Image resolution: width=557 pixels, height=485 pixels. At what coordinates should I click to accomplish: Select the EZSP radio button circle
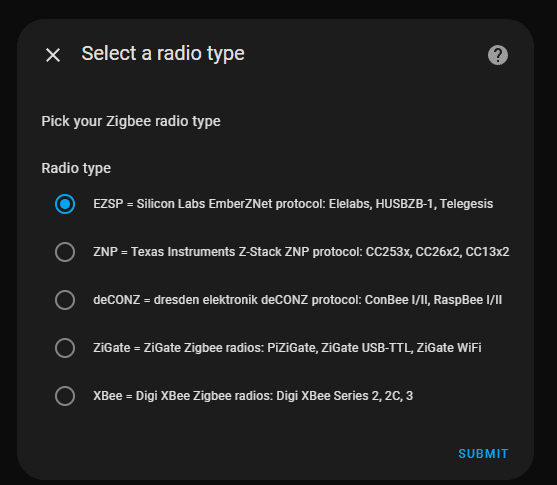pos(65,204)
